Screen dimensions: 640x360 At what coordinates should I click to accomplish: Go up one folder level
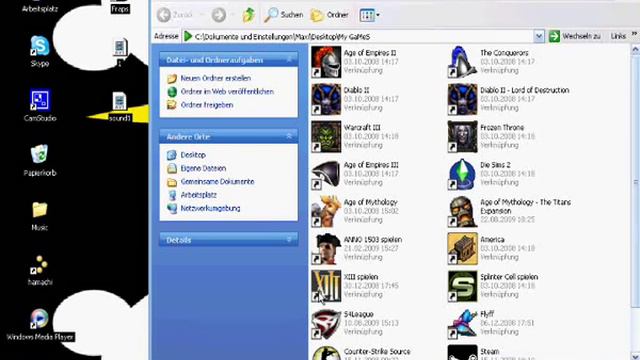pos(249,15)
